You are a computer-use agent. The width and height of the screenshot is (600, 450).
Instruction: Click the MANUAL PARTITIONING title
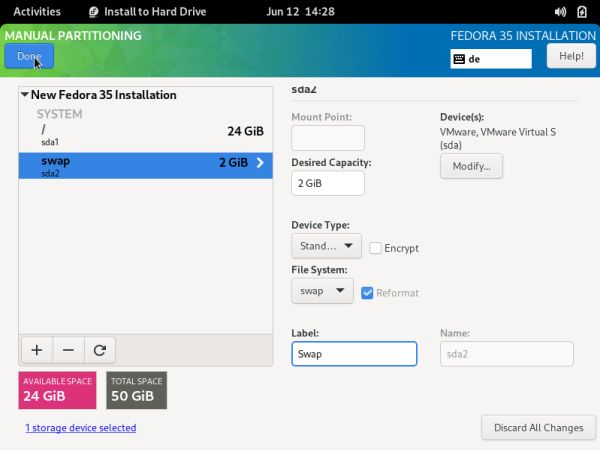click(73, 36)
